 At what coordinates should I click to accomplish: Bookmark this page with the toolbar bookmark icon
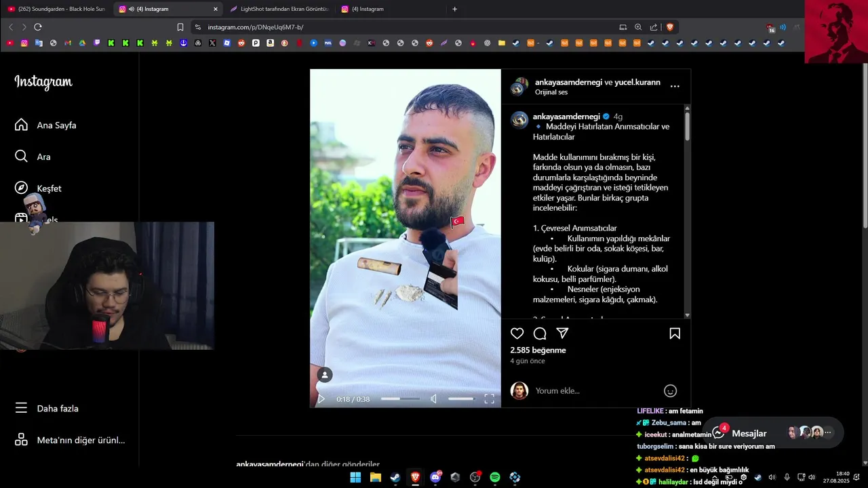point(180,27)
